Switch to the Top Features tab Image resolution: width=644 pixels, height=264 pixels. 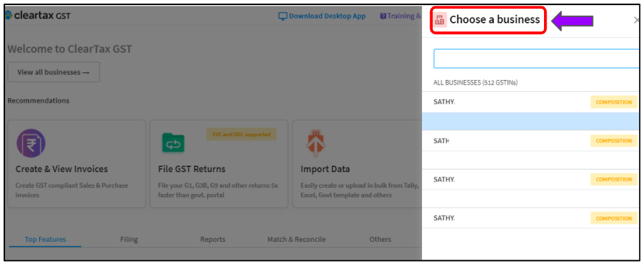tap(45, 239)
